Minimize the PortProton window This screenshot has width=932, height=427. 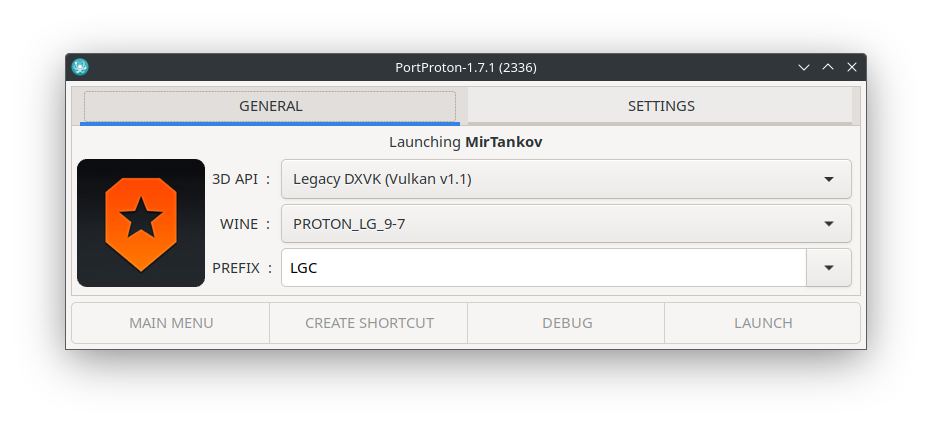click(x=804, y=67)
